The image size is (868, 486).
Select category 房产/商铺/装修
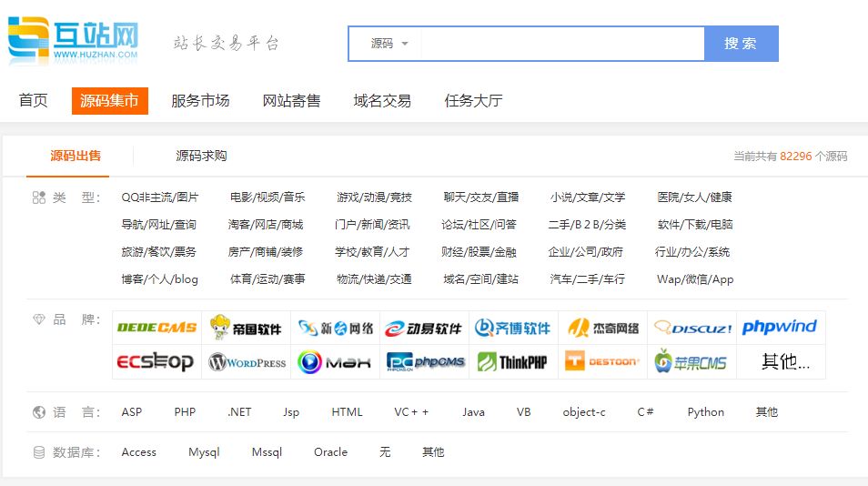coord(266,252)
